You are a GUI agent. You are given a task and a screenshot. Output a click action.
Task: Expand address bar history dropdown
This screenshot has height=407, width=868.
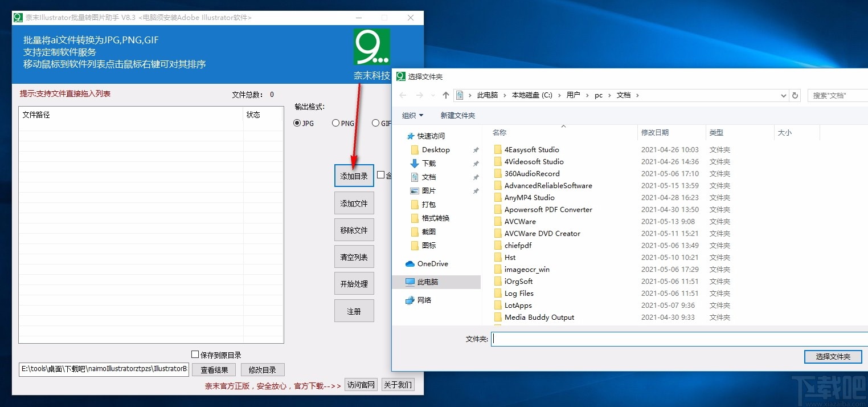coord(784,95)
